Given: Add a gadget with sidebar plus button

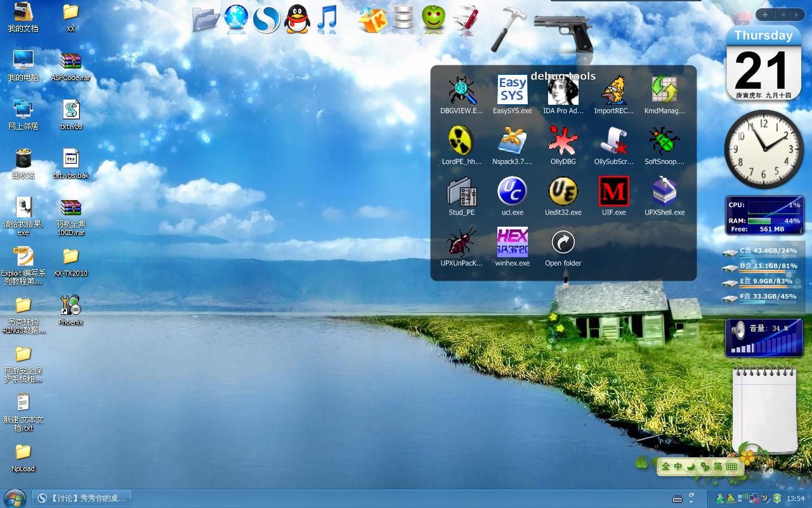Looking at the screenshot, I should tap(765, 15).
